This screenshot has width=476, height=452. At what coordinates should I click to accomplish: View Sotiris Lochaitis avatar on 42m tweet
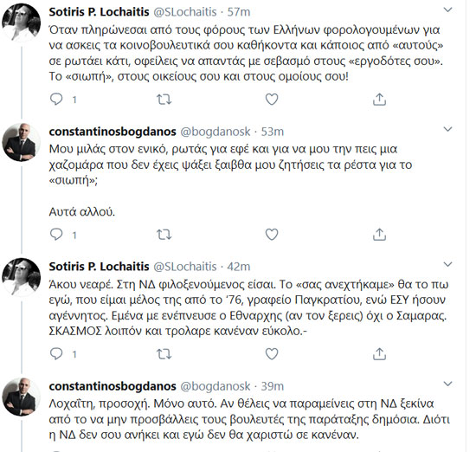[x=21, y=277]
